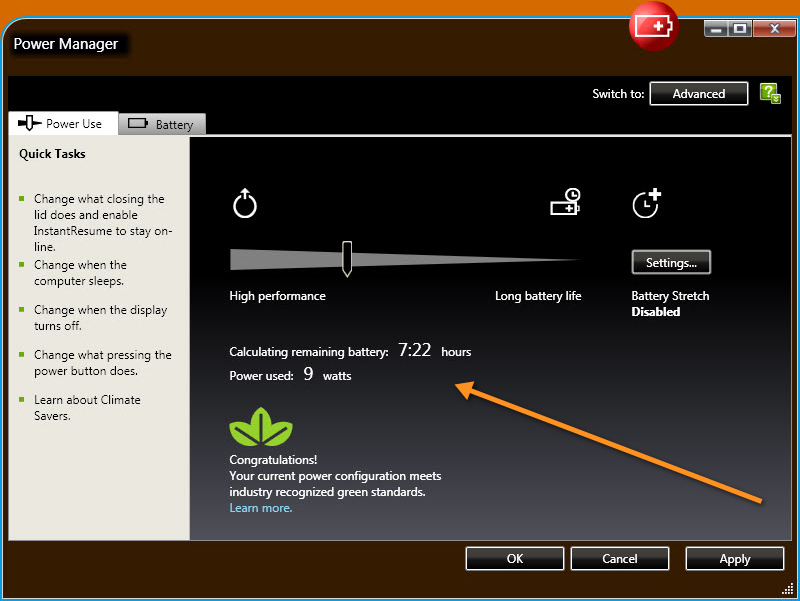Open Battery Stretch Settings
The height and width of the screenshot is (601, 800).
(671, 262)
